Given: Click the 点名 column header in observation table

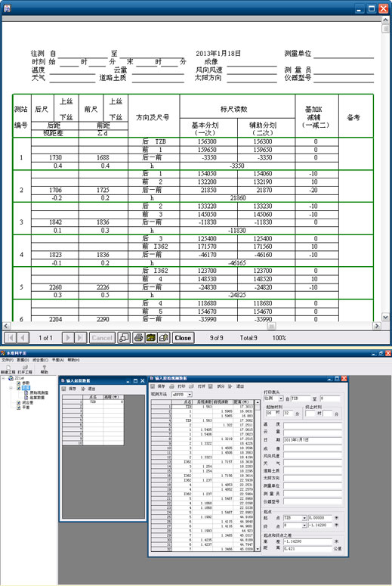Looking at the screenshot, I should pyautogui.click(x=182, y=402).
